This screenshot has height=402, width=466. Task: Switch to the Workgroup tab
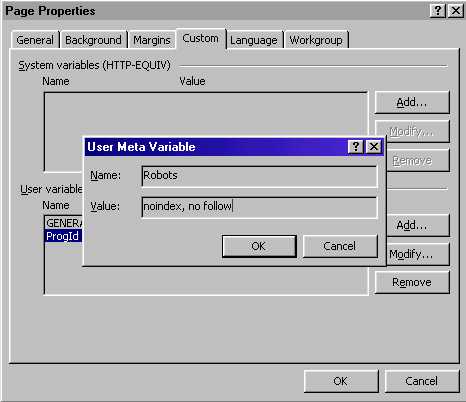[x=316, y=40]
